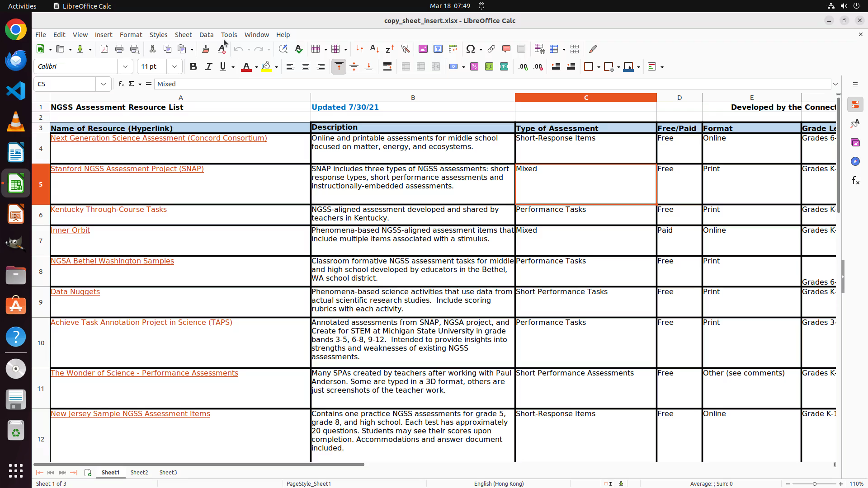Toggle Bold formatting
The height and width of the screenshot is (488, 868).
(193, 67)
